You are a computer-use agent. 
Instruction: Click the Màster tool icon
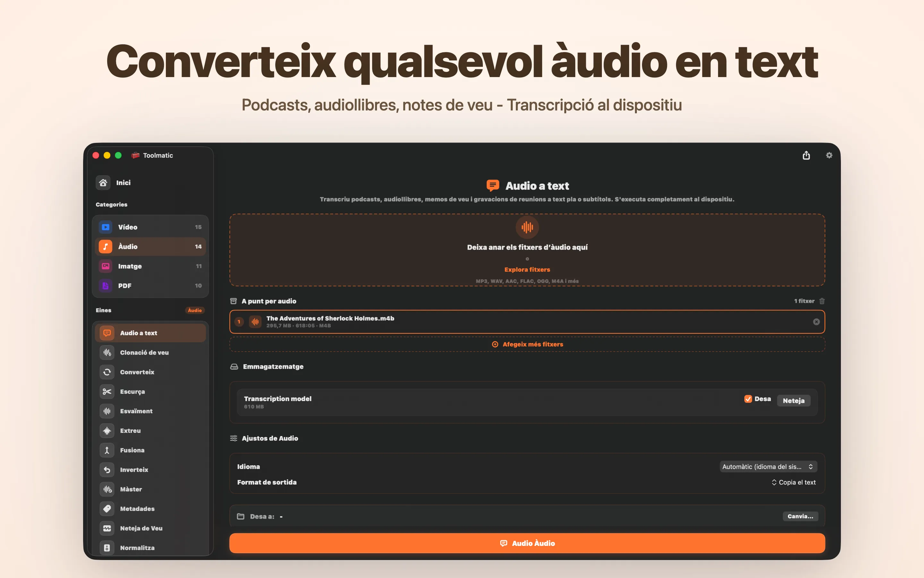[107, 489]
